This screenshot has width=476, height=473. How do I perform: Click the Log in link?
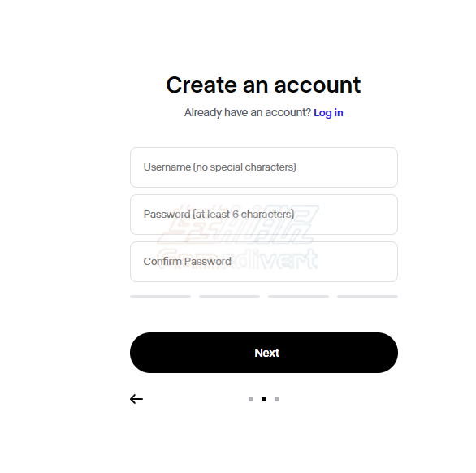[x=328, y=113]
